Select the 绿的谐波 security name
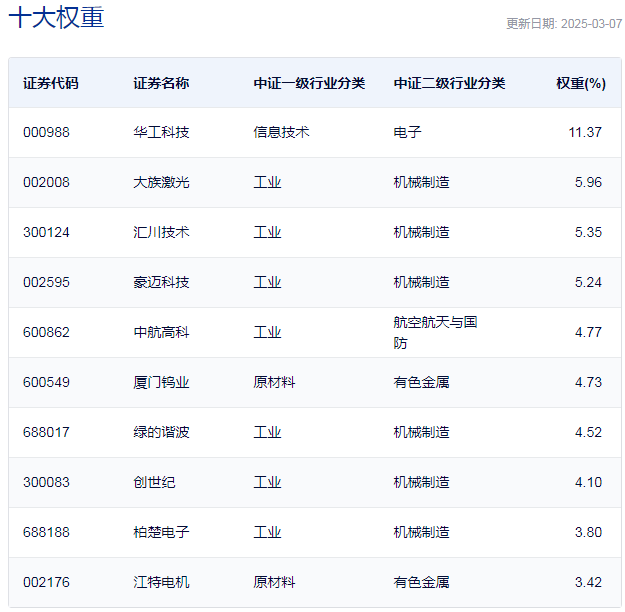This screenshot has height=612, width=625. 160,432
